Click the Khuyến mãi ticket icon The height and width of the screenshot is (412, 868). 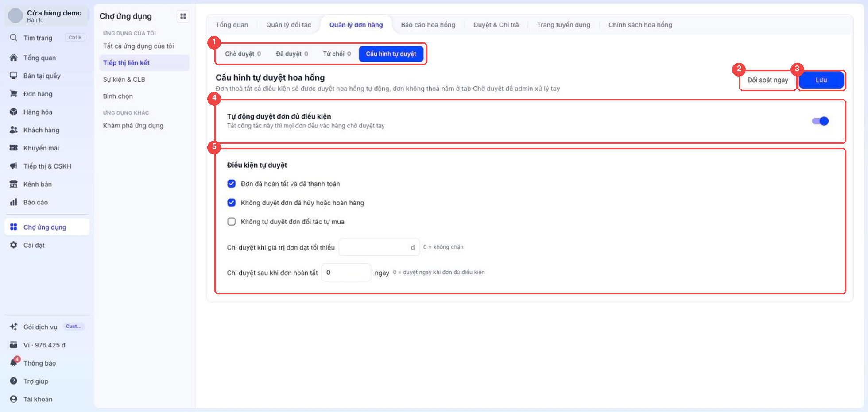14,148
